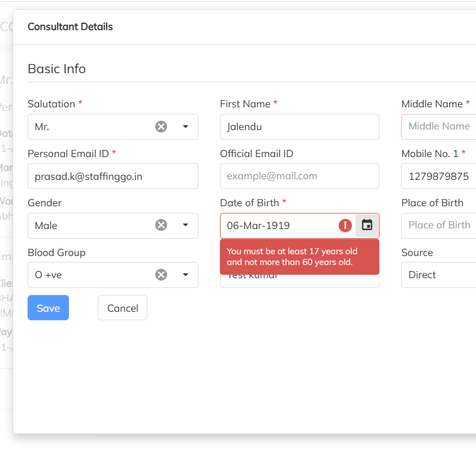Click the Mobile No. 1 field
Screen dimensions: 476x452
439,176
